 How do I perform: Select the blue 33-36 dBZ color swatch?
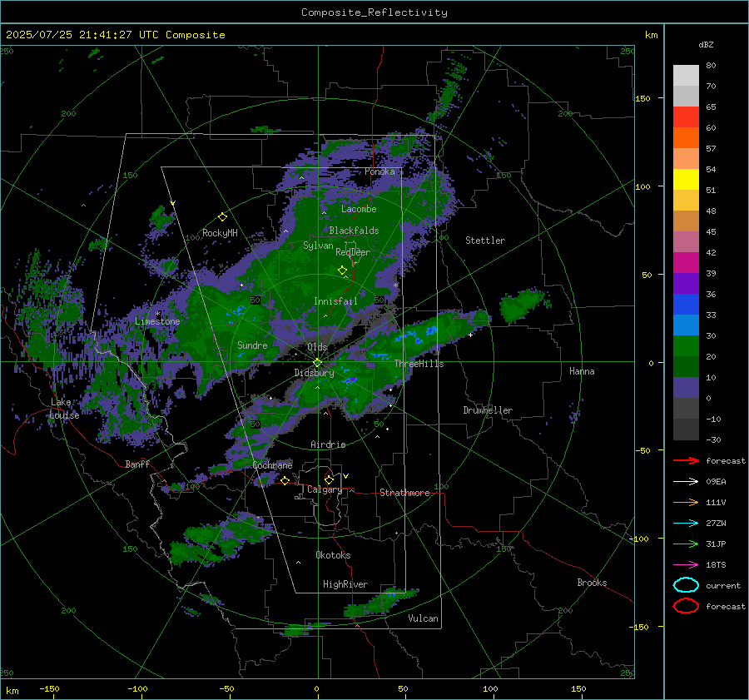686,305
